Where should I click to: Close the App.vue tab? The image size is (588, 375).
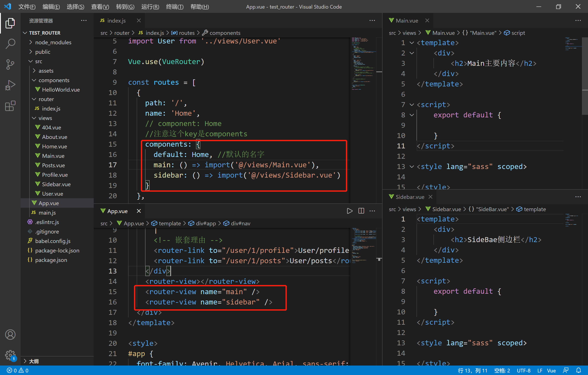click(139, 211)
